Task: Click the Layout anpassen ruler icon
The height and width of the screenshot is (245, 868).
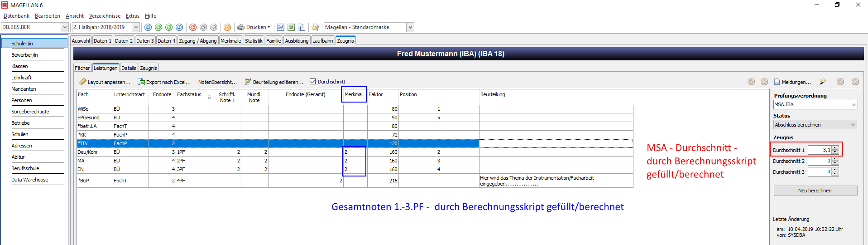Action: pyautogui.click(x=83, y=82)
